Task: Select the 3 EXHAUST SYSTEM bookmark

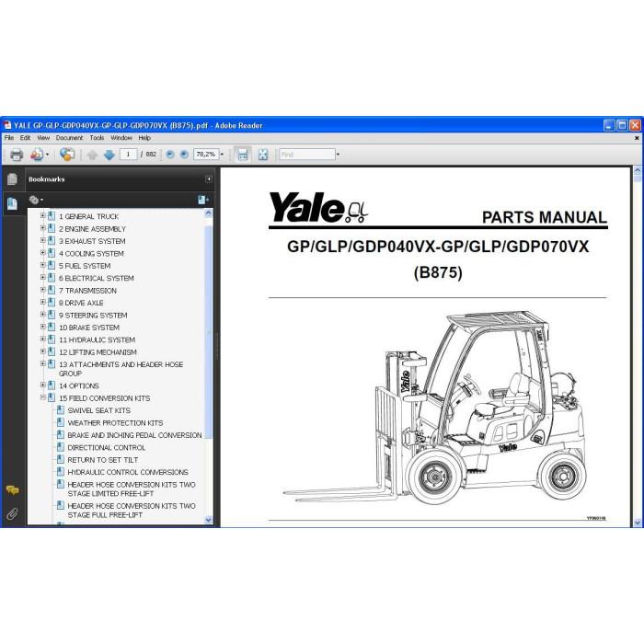Action: click(92, 241)
